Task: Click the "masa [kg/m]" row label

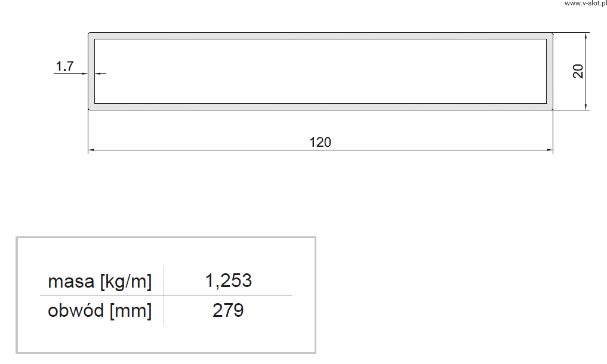Action: [x=100, y=281]
